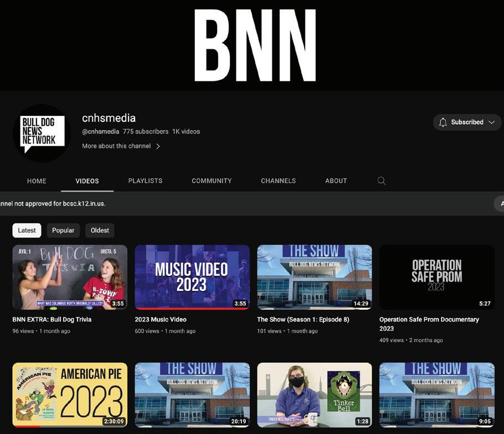Click the BNN channel banner
504x434 pixels.
point(252,45)
